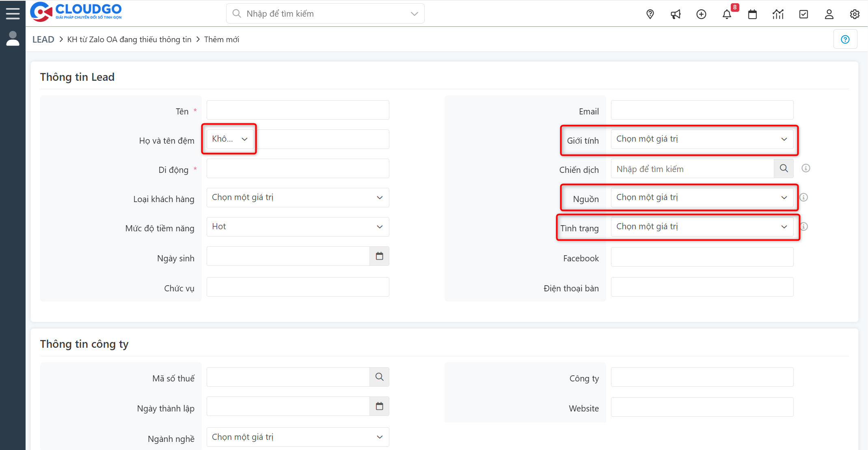Open the notifications bell
Screen dimensions: 868x450
[727, 15]
